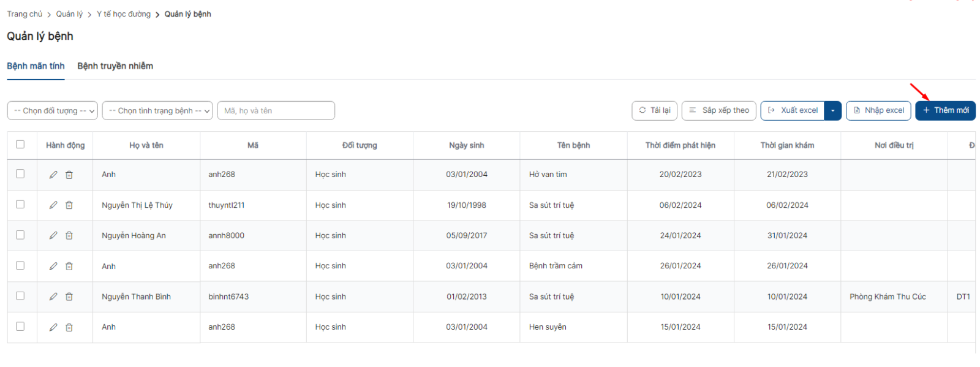
Task: Select the Hen suyễn disease cell
Action: 573,327
